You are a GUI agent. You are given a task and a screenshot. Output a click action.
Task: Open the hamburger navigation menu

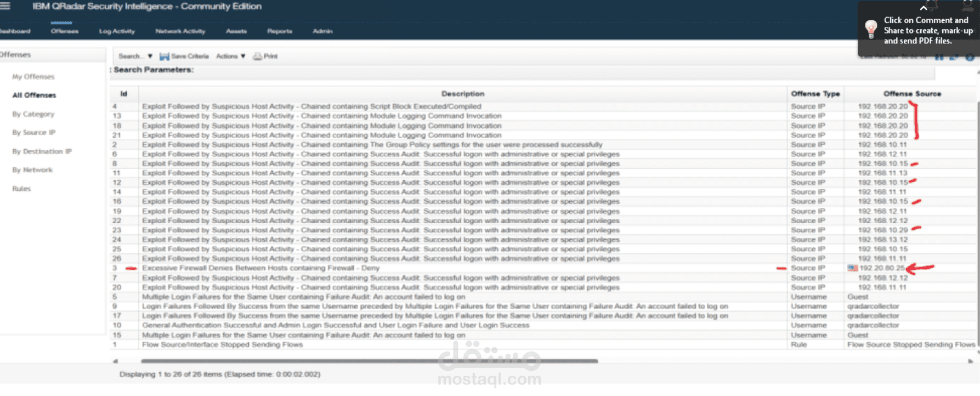tap(4, 6)
